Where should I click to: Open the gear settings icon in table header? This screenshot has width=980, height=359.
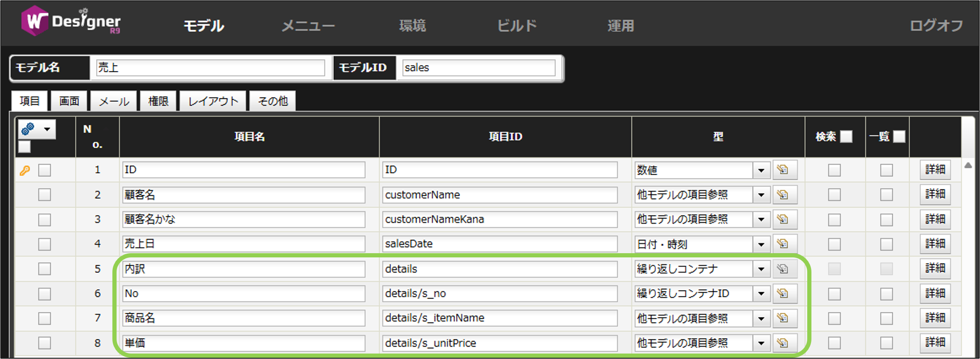[x=28, y=129]
